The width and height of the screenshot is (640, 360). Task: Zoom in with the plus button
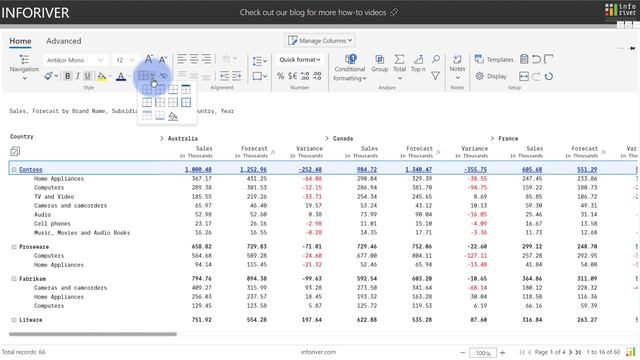click(502, 352)
